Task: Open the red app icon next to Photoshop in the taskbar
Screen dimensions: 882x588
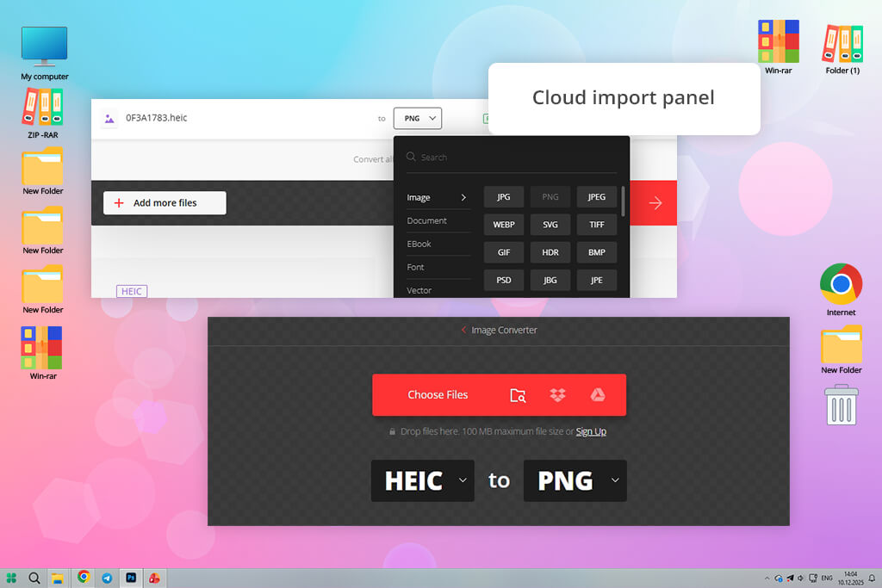Action: [x=154, y=578]
